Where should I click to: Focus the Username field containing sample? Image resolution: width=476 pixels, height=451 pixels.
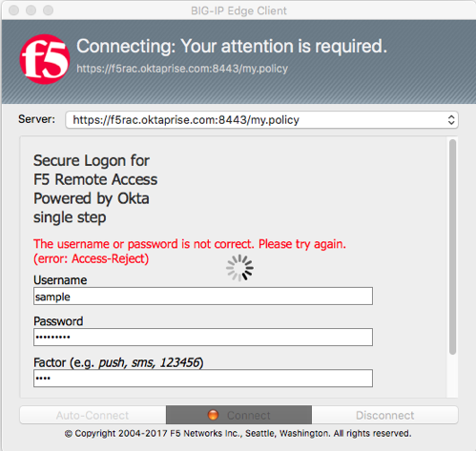(x=203, y=297)
